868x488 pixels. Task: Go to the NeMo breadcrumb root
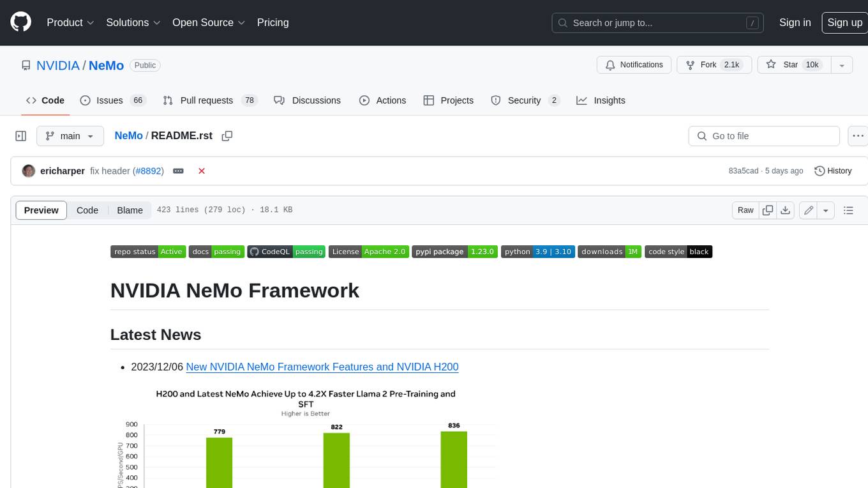[128, 136]
